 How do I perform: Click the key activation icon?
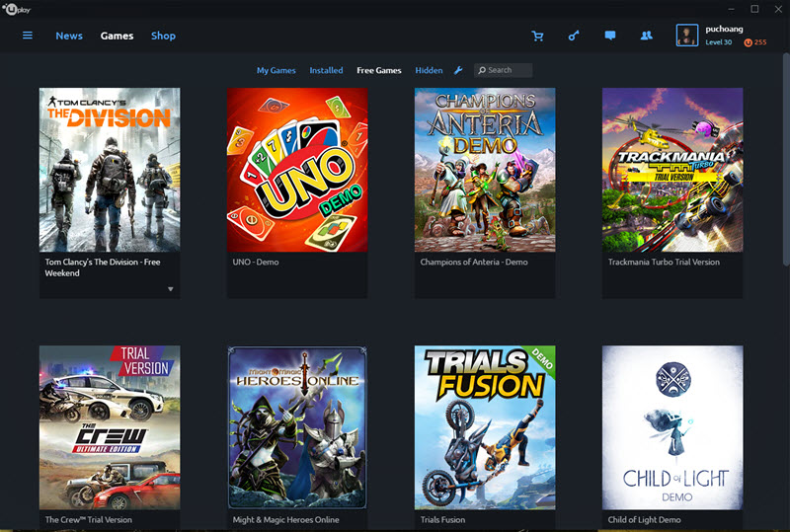(x=574, y=36)
